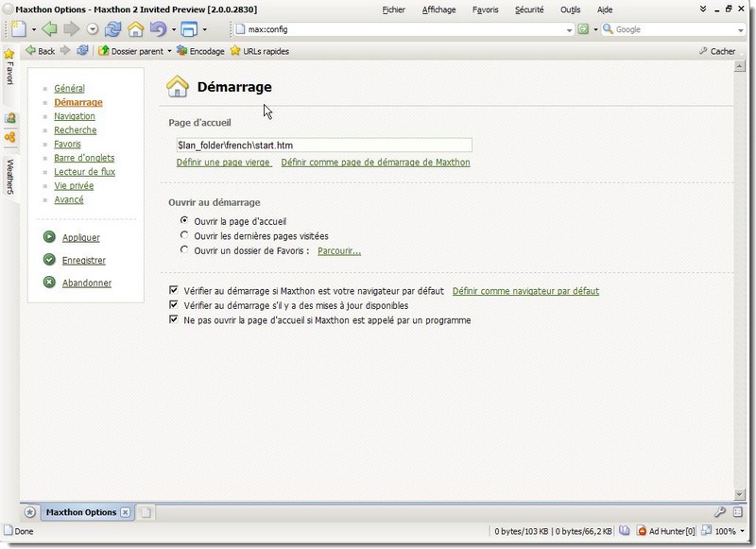Toggle default browser check at startup

[x=174, y=290]
